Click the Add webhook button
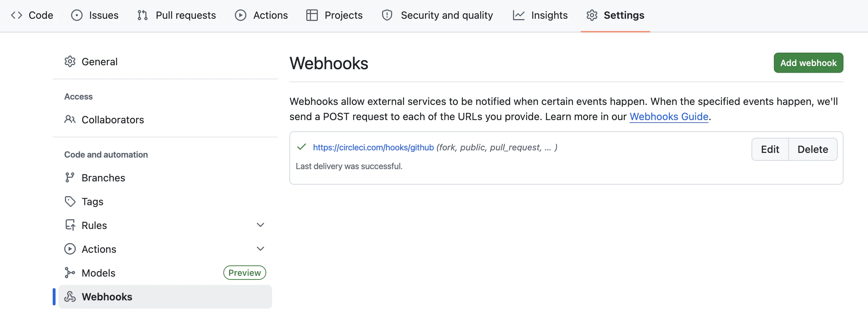Viewport: 868px width, 313px height. tap(808, 62)
